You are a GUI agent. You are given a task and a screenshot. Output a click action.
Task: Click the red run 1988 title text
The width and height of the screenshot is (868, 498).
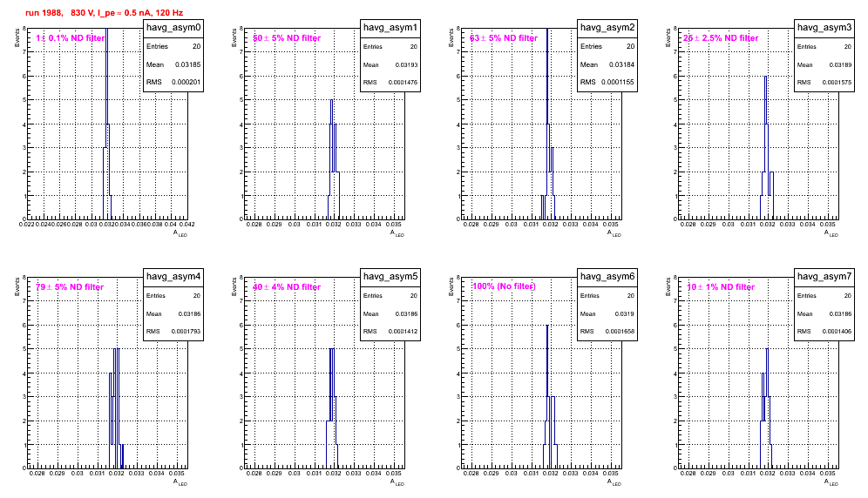click(x=104, y=13)
